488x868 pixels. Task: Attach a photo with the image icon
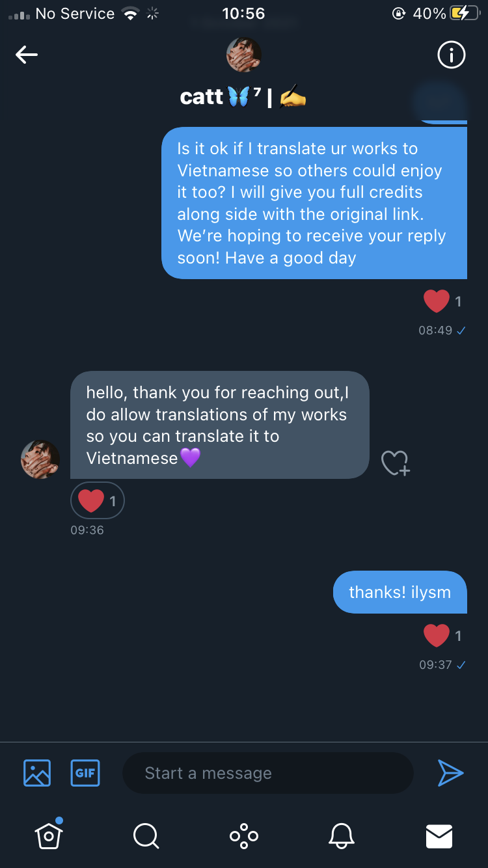coord(37,773)
